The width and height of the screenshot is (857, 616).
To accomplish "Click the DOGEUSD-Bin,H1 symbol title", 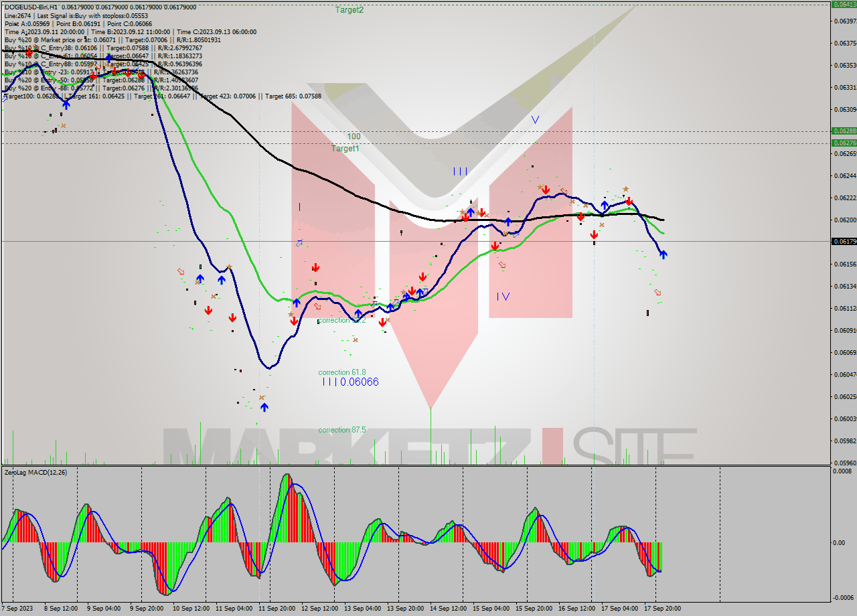I will (29, 7).
